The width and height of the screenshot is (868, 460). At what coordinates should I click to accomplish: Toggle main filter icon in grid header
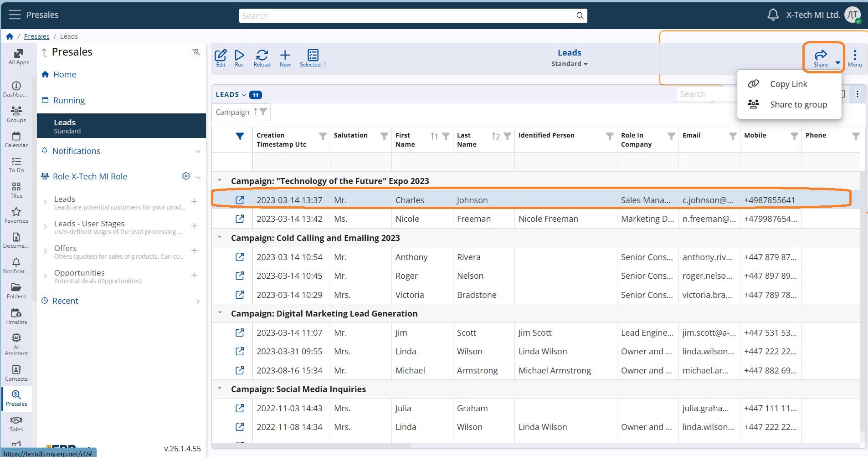(240, 136)
